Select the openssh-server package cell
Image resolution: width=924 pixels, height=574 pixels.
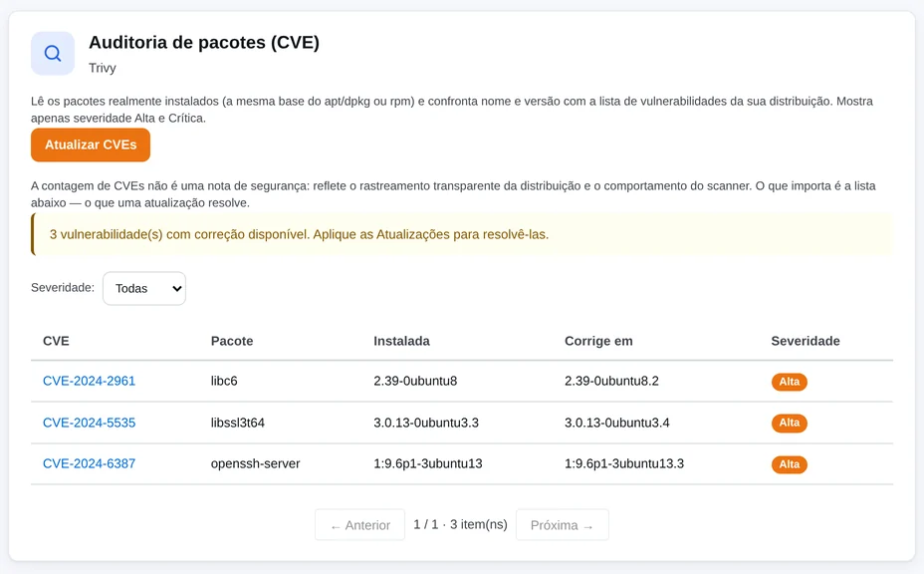(256, 463)
